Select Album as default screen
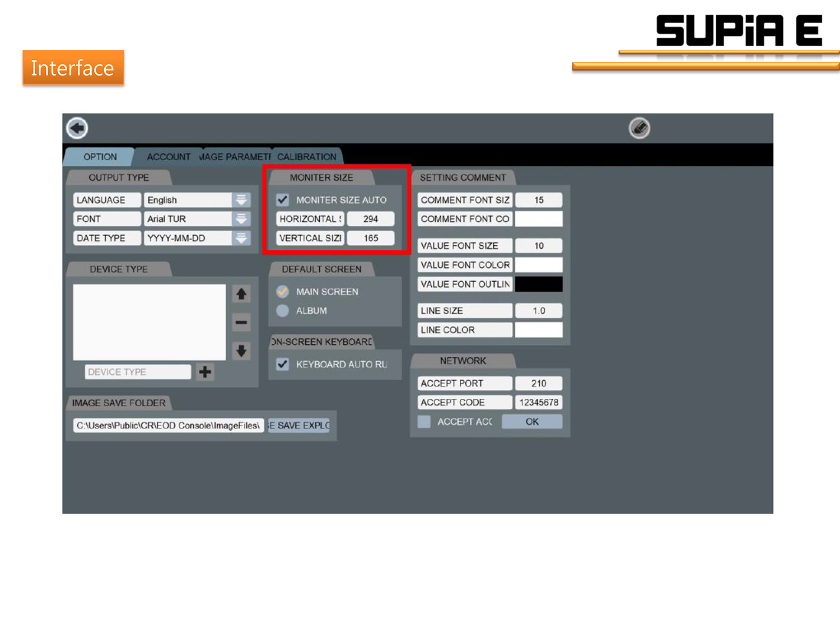The image size is (840, 630). click(283, 311)
